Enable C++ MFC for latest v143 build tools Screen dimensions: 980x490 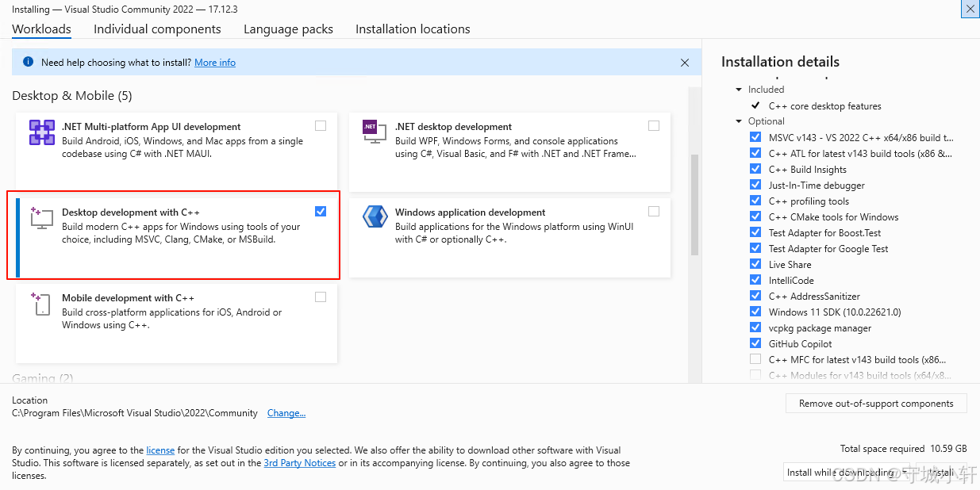click(755, 359)
